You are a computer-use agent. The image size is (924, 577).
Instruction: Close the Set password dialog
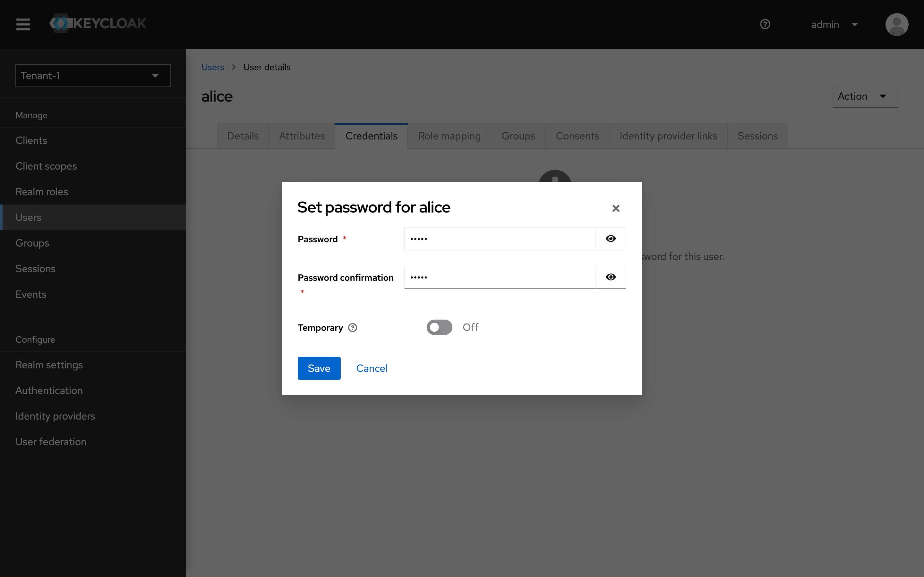pyautogui.click(x=615, y=208)
